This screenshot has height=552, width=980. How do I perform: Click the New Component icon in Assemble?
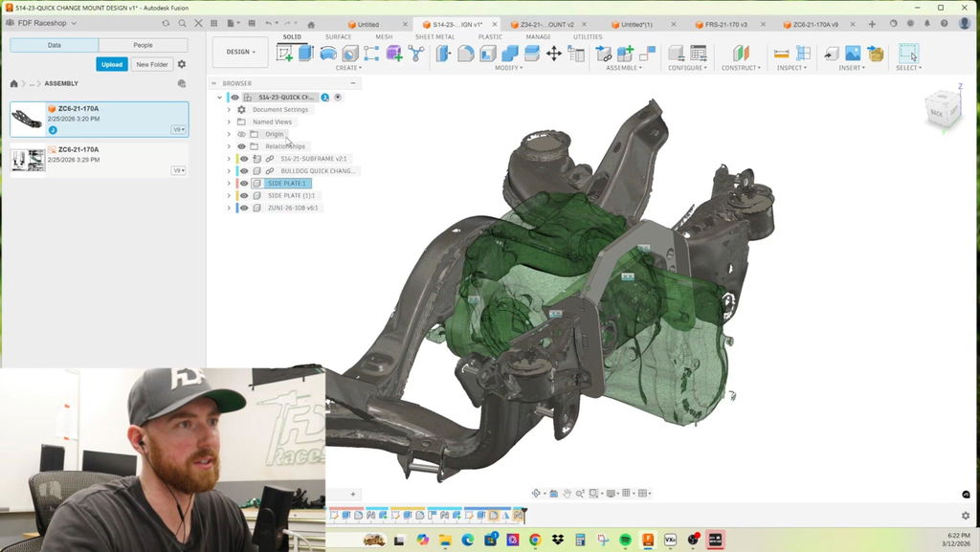[x=625, y=54]
